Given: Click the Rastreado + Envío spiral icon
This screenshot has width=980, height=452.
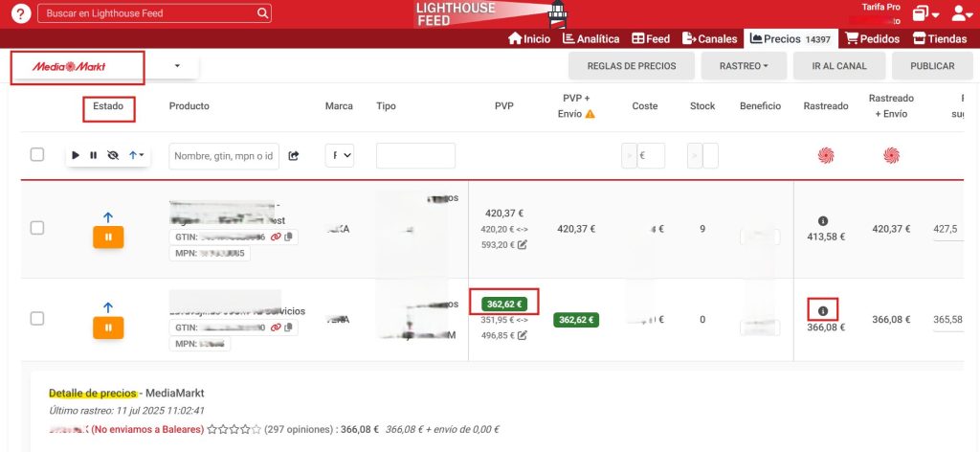Looking at the screenshot, I should click(891, 155).
